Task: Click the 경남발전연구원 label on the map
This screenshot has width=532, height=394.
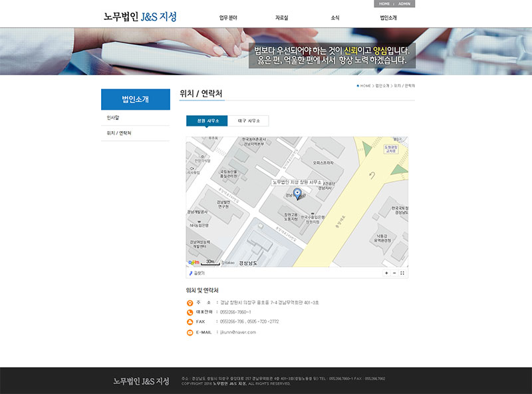Action: coord(223,204)
